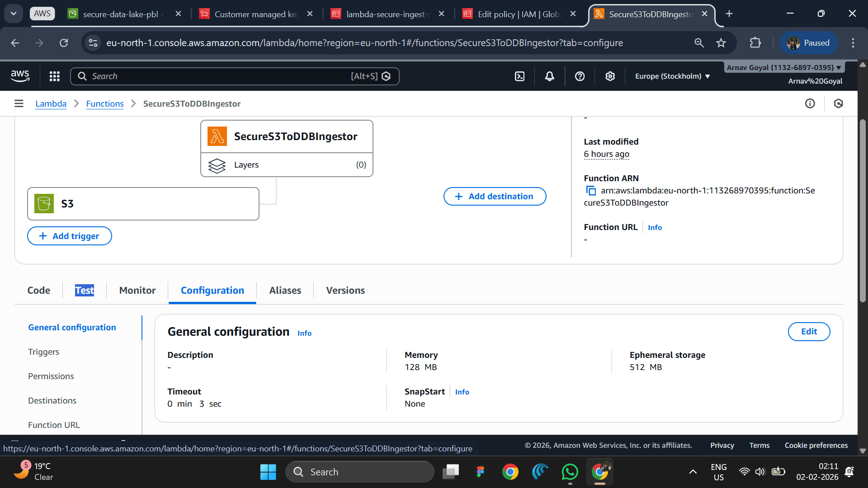Open the page info panel icon
This screenshot has height=488, width=868.
coord(810,103)
